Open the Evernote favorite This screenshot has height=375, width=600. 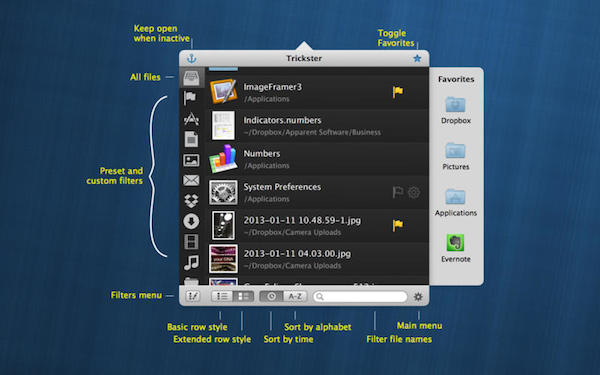click(455, 248)
